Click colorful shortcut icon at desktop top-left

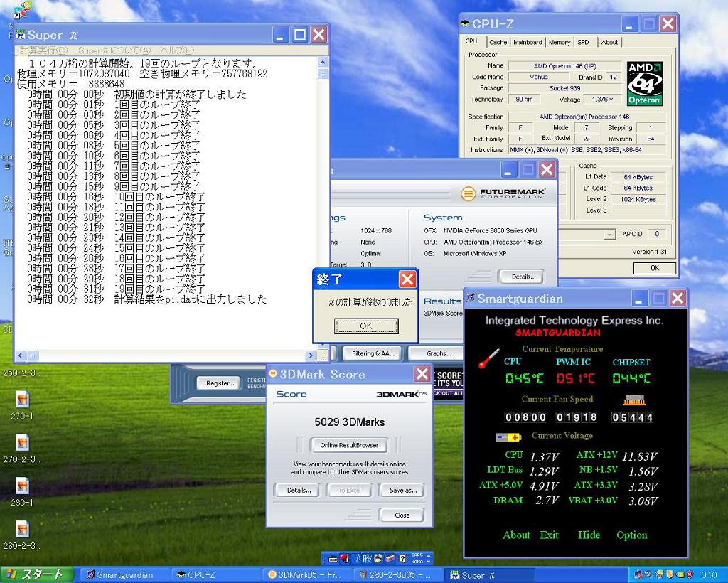21,10
